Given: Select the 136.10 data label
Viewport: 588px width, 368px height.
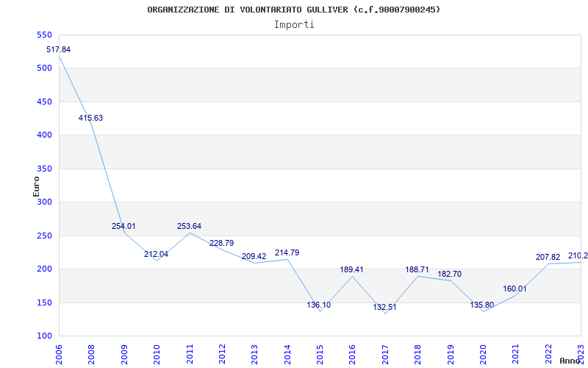Looking at the screenshot, I should [x=319, y=305].
